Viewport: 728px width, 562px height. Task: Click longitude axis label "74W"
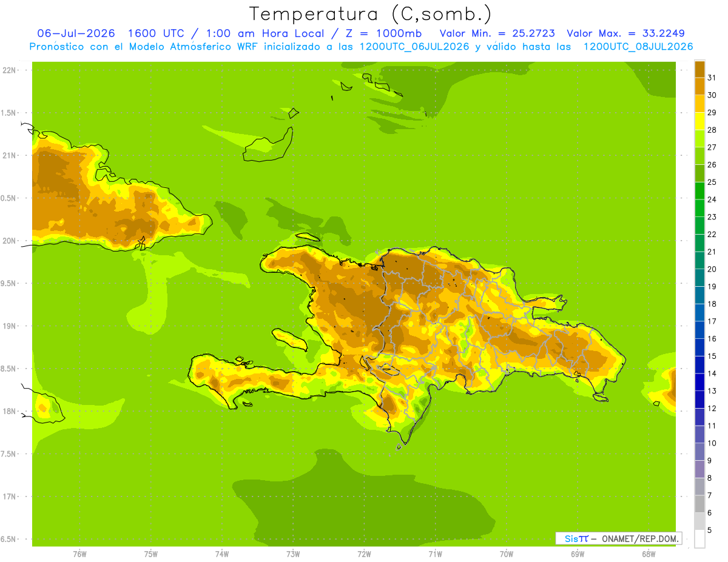pyautogui.click(x=222, y=554)
